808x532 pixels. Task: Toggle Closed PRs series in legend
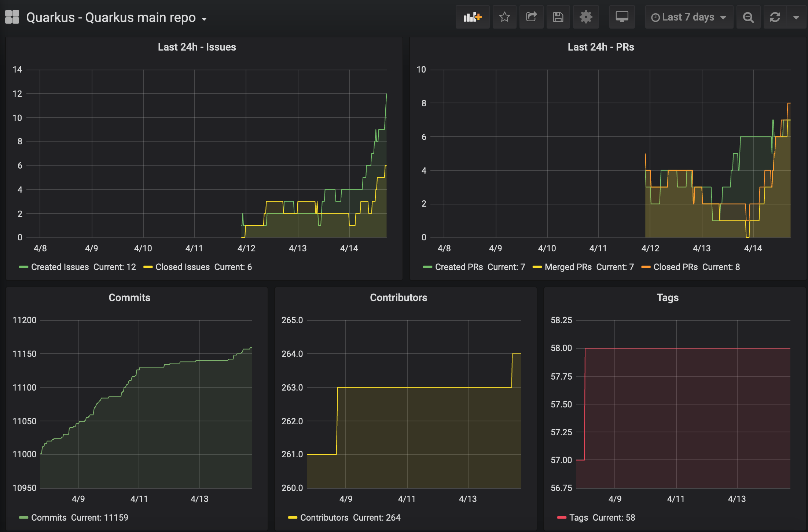676,267
